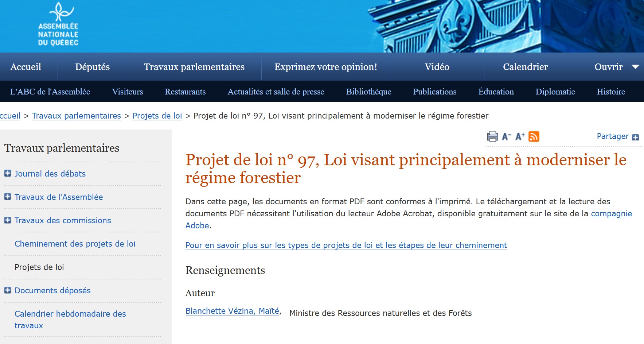This screenshot has height=344, width=644.
Task: Open Bibliothèque in secondary navigation
Action: click(x=369, y=92)
